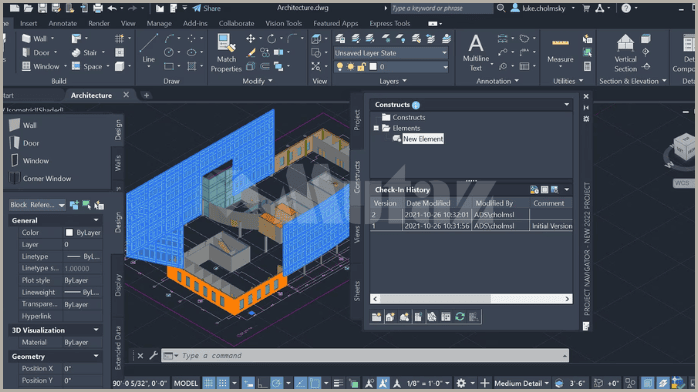Select the Stair tool in the ribbon
Viewport: 698px width, 392px height.
[x=85, y=53]
